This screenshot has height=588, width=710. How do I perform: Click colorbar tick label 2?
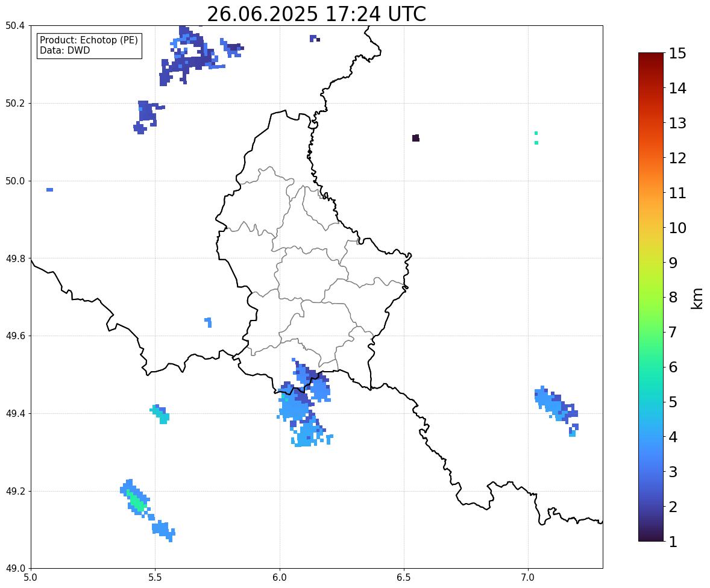coord(673,507)
